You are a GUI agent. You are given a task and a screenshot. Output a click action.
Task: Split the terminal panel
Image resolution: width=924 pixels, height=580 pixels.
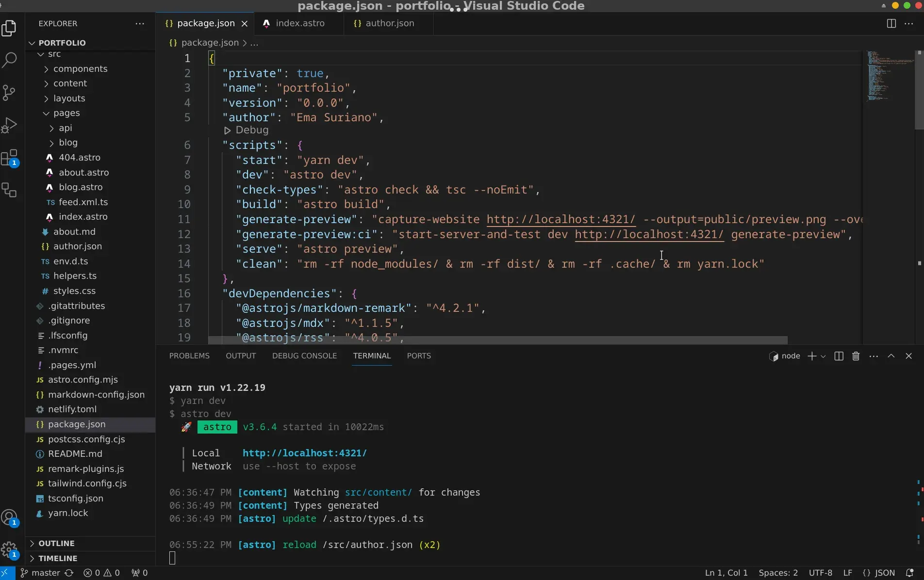(839, 356)
